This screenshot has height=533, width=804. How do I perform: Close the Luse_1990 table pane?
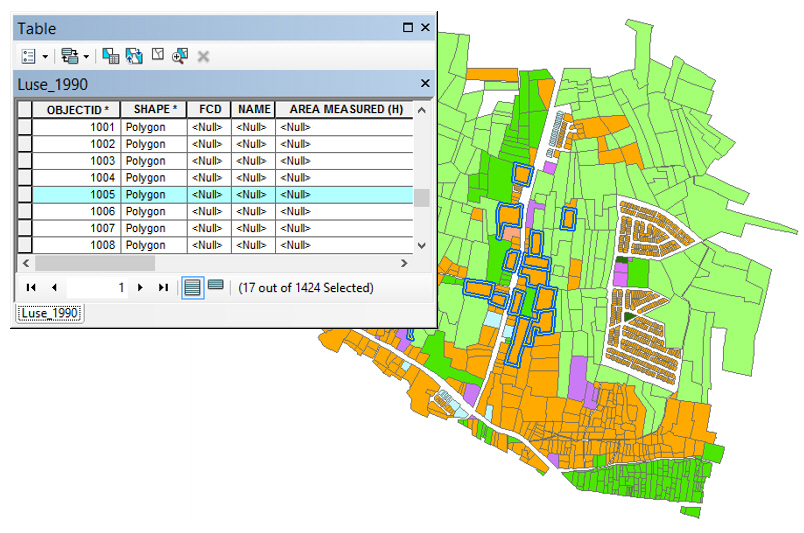(x=425, y=83)
